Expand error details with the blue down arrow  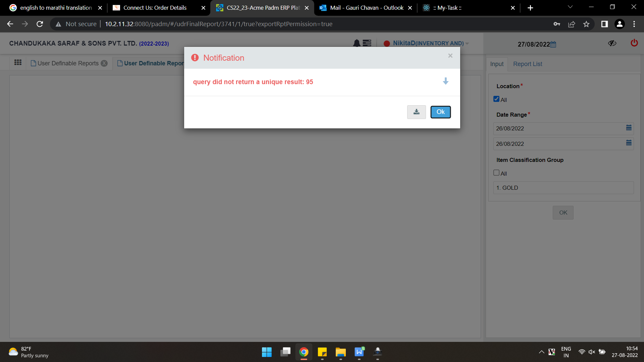[445, 81]
